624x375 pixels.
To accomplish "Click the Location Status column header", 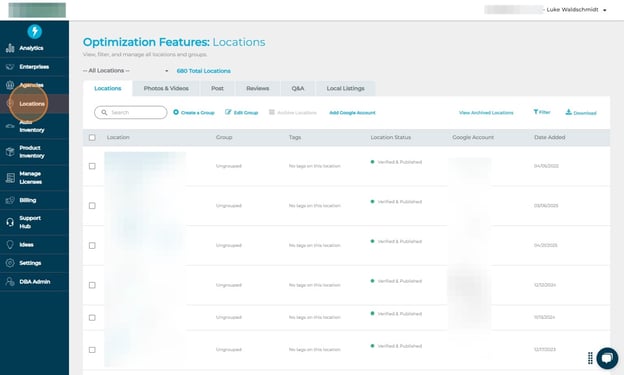I will click(x=391, y=137).
